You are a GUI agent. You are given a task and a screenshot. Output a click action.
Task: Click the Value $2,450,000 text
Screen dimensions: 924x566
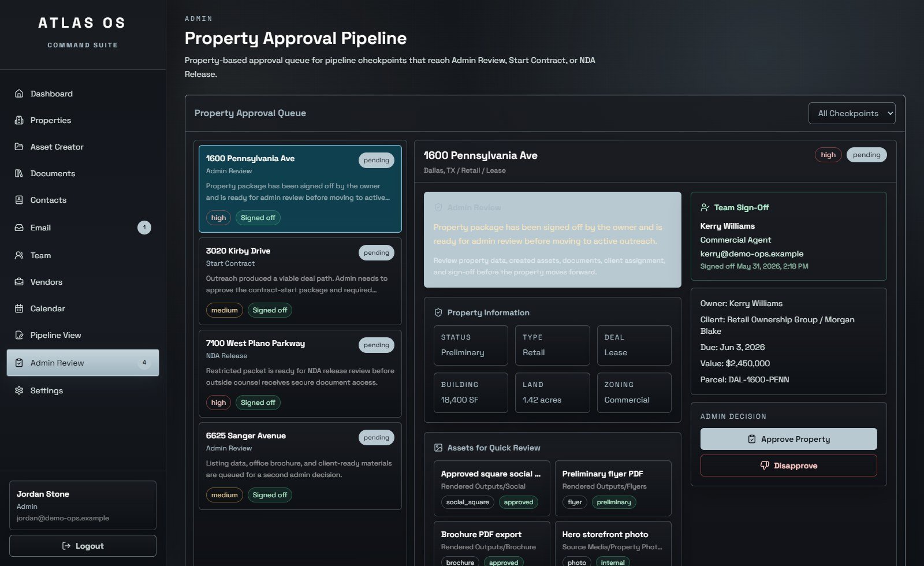[735, 363]
